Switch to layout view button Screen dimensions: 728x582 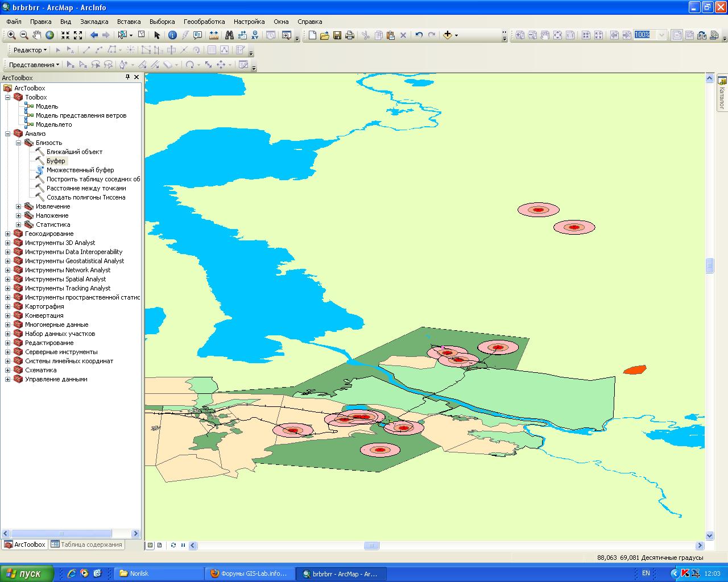point(159,545)
